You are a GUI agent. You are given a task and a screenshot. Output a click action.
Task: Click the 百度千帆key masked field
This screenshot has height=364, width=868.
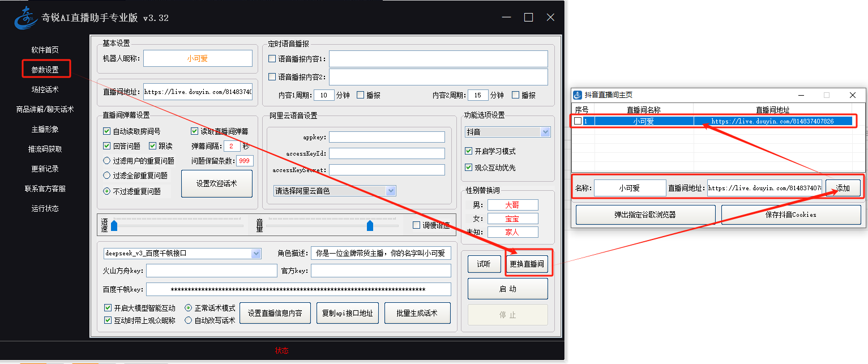click(x=298, y=289)
